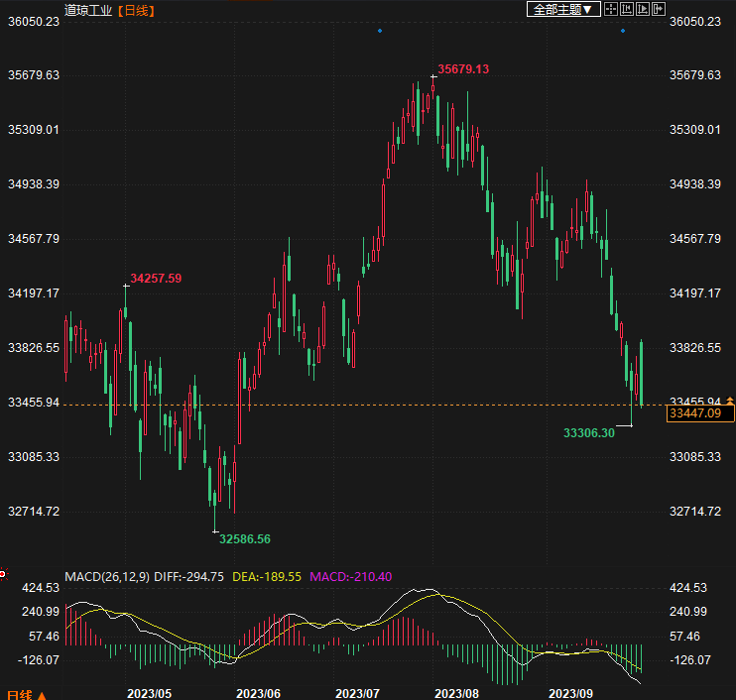
Task: Click the 34257.59 peak price label
Action: [x=156, y=279]
